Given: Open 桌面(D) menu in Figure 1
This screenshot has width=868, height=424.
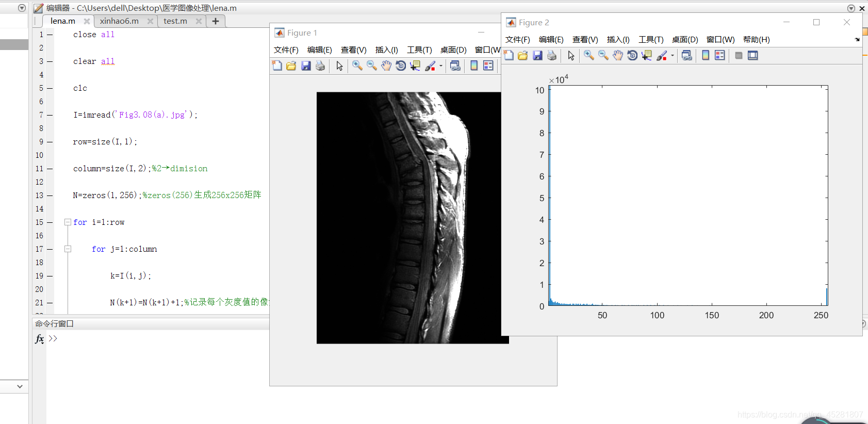Looking at the screenshot, I should click(x=453, y=50).
